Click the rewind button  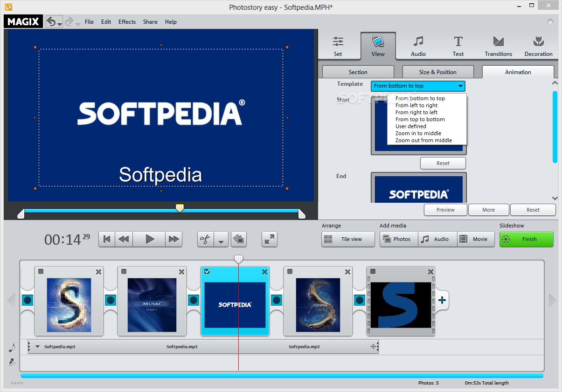[124, 239]
